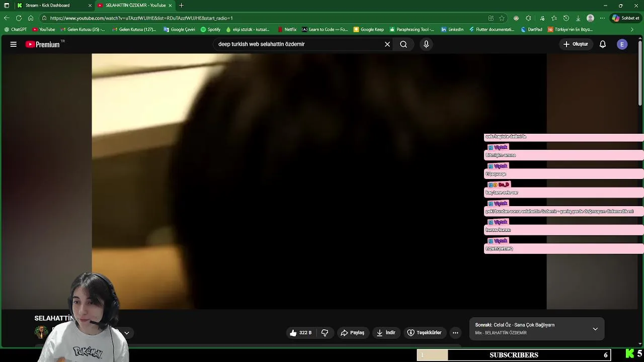Image resolution: width=644 pixels, height=362 pixels.
Task: Open Learn to Code bookmark
Action: 325,30
